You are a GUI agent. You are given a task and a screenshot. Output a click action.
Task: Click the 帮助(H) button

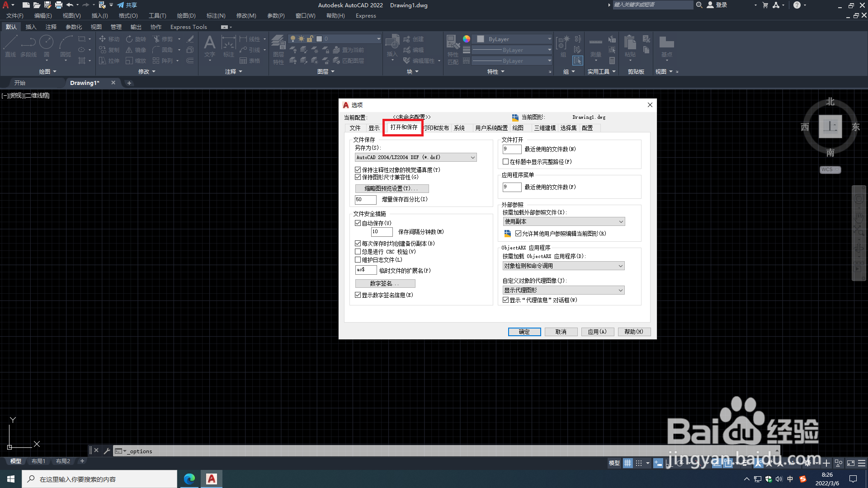click(x=634, y=332)
